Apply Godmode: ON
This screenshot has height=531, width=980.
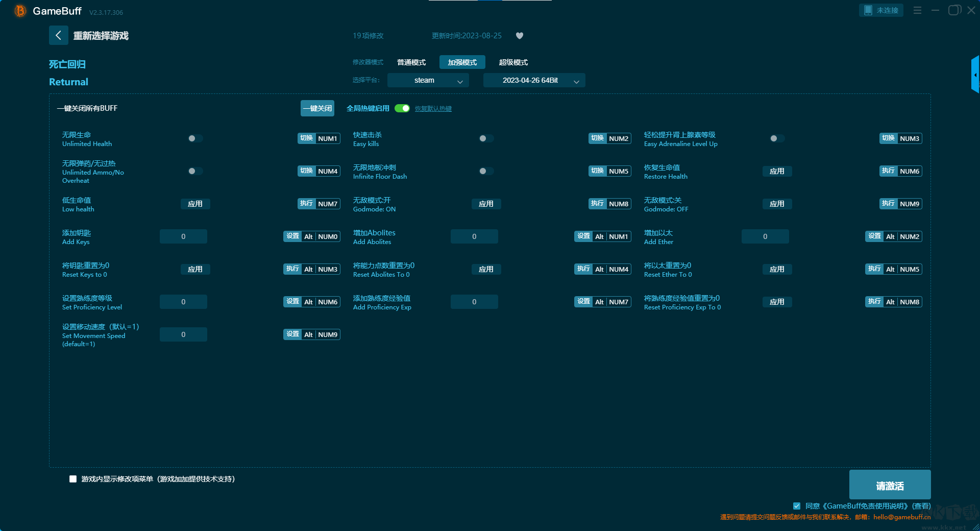click(x=486, y=204)
